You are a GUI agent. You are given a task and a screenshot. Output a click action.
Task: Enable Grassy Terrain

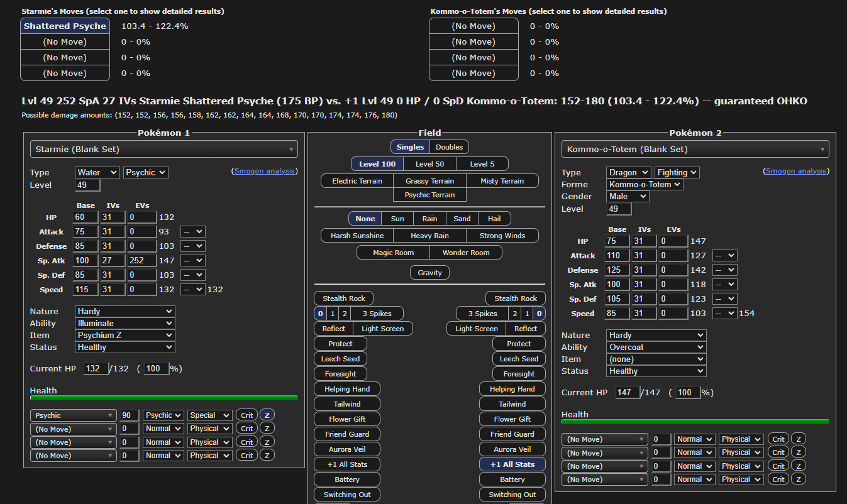[x=429, y=181]
